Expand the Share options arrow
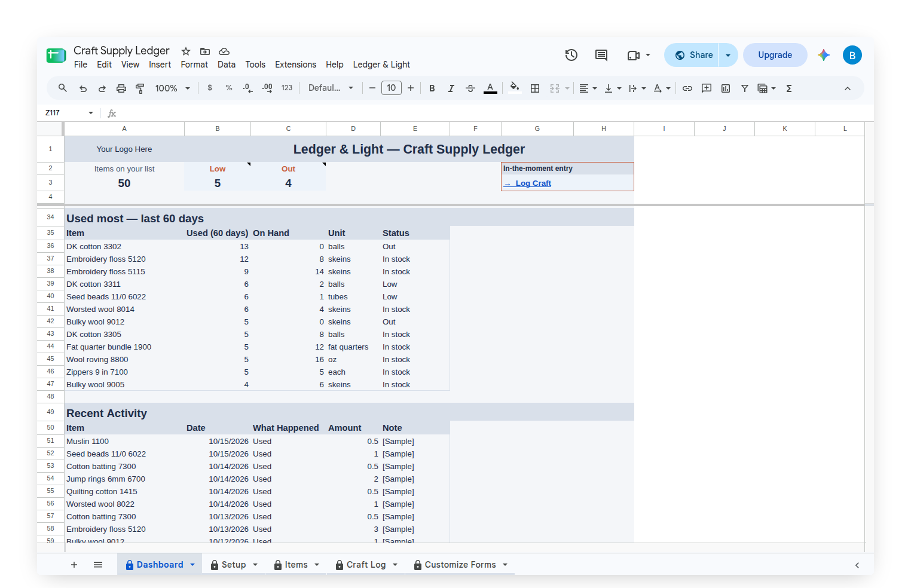The height and width of the screenshot is (588, 911). coord(728,55)
